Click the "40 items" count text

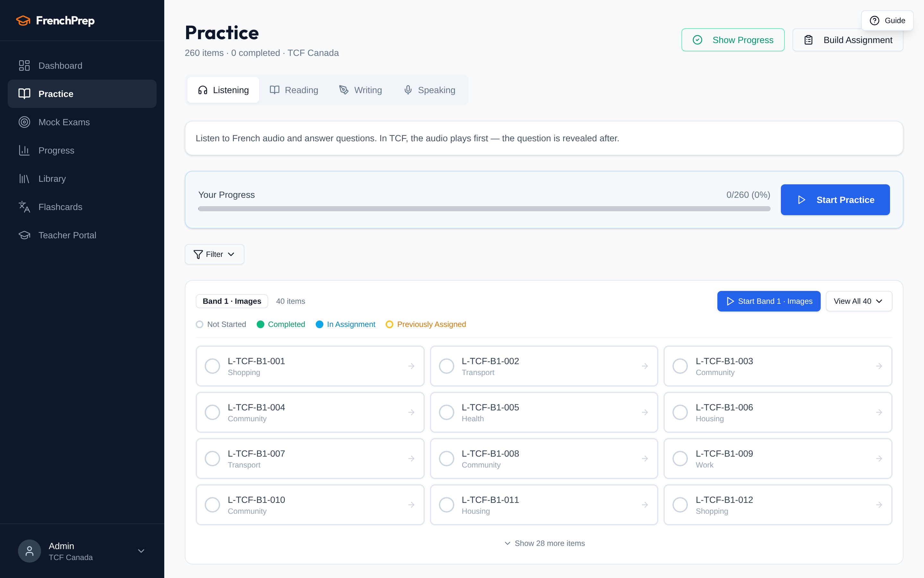291,301
